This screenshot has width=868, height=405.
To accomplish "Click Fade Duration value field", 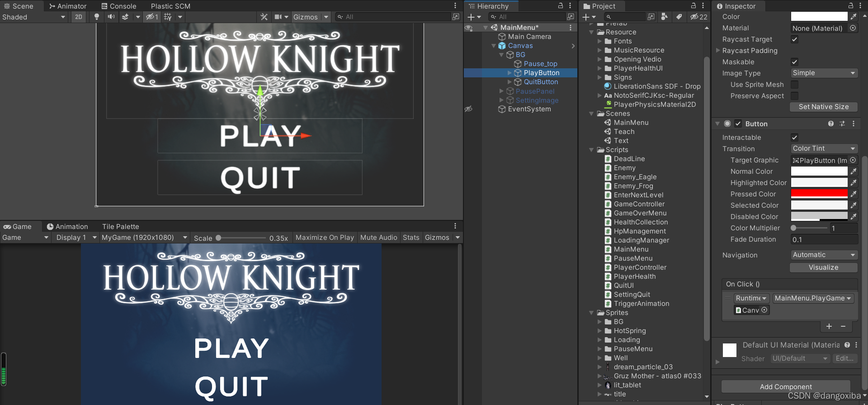I will [824, 239].
